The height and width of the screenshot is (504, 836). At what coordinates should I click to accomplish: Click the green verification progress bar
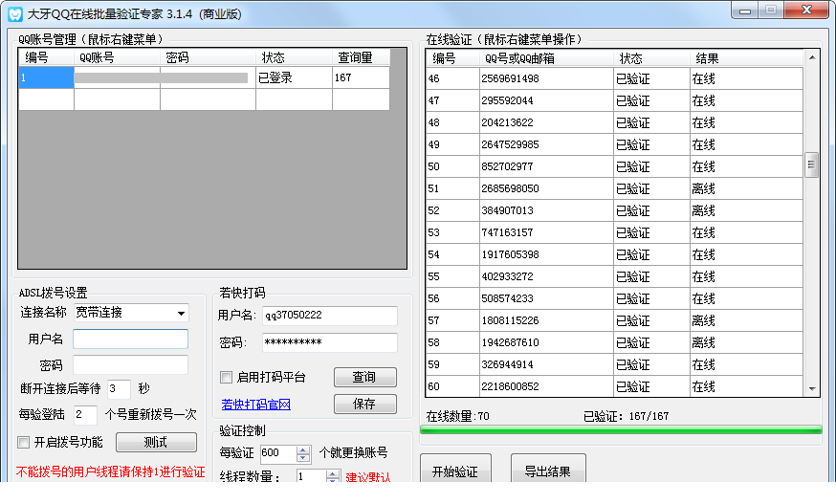621,429
